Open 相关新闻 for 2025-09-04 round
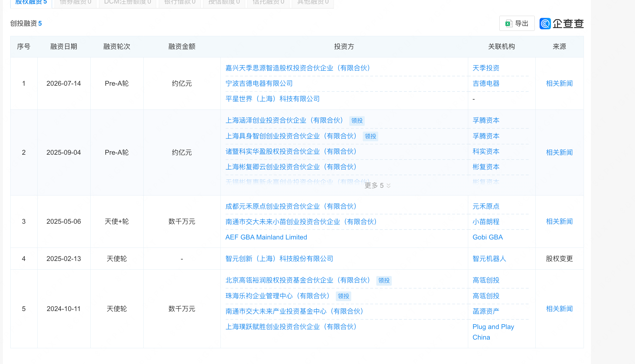The image size is (635, 364). (559, 152)
